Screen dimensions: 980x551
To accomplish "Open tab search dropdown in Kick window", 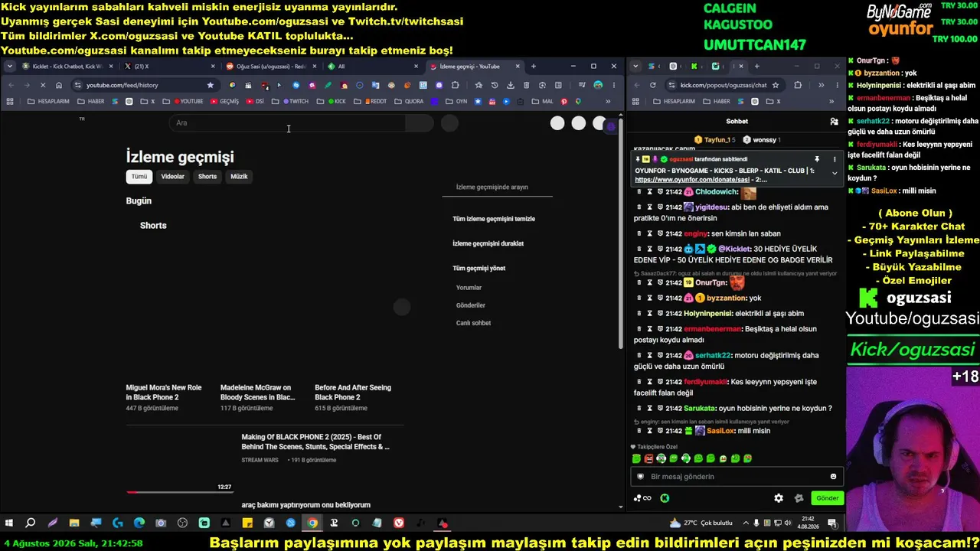I will [x=635, y=67].
